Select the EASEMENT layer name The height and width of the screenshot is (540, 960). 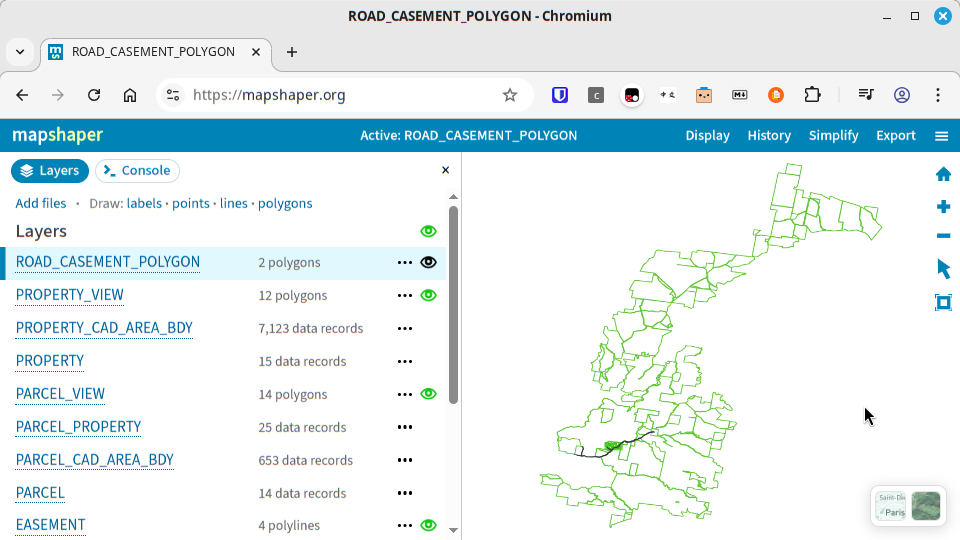50,525
